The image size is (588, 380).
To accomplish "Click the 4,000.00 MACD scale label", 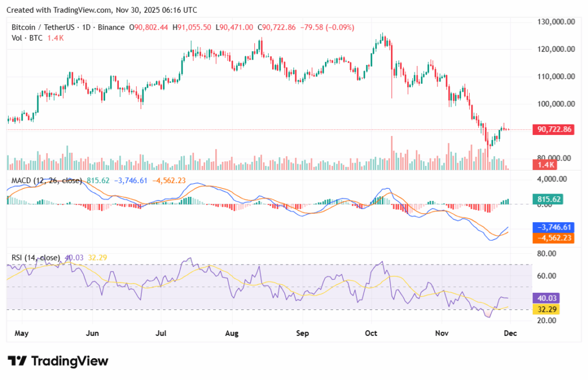I will coord(551,179).
